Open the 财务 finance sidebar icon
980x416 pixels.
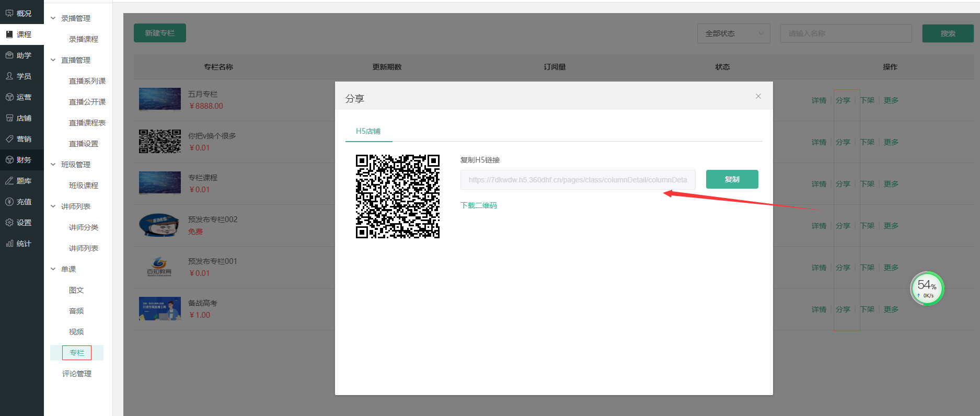[x=9, y=159]
